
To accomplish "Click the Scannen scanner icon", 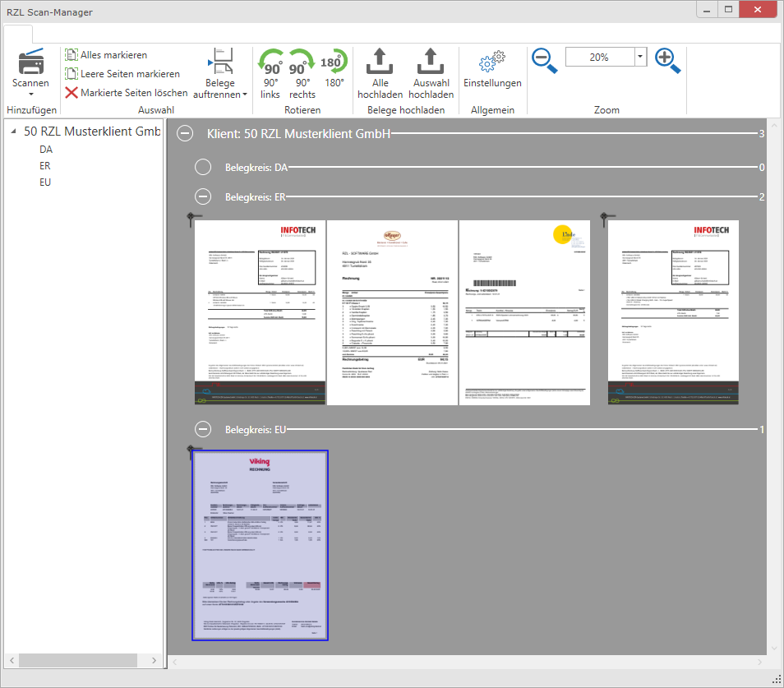I will click(30, 62).
